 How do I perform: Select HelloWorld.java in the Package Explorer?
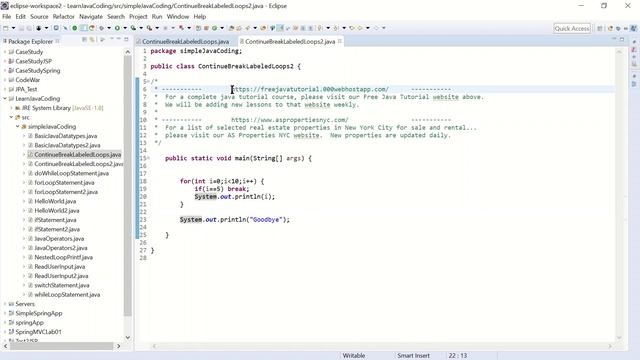[55, 201]
